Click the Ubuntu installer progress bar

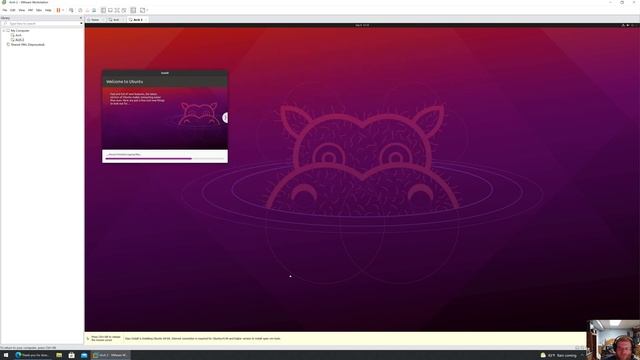(165, 158)
